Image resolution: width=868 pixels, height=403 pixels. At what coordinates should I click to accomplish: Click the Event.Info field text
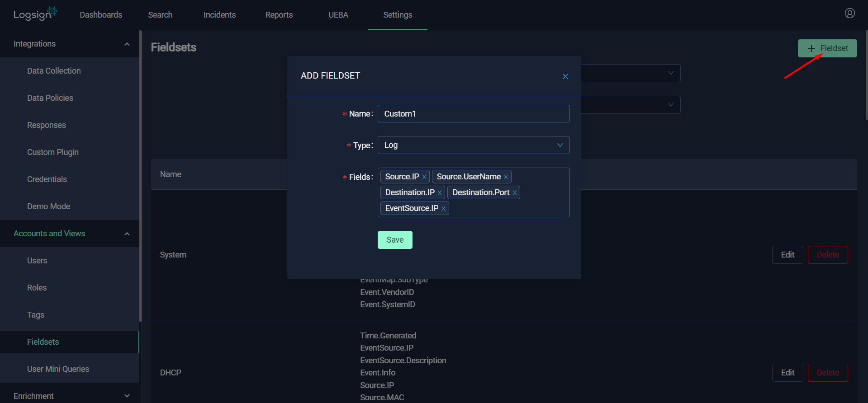[378, 373]
